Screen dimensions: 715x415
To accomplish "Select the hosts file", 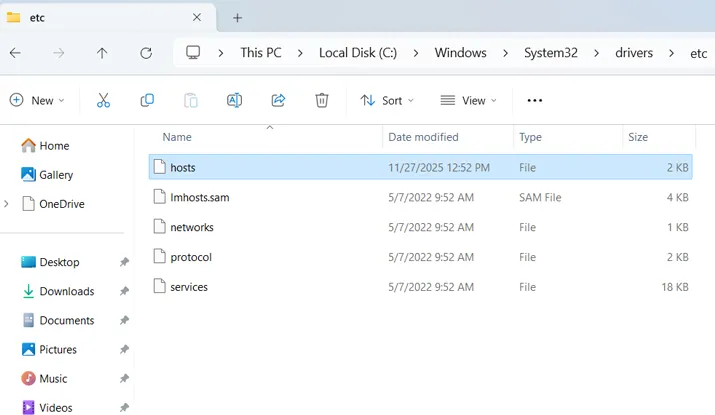I will coord(420,167).
